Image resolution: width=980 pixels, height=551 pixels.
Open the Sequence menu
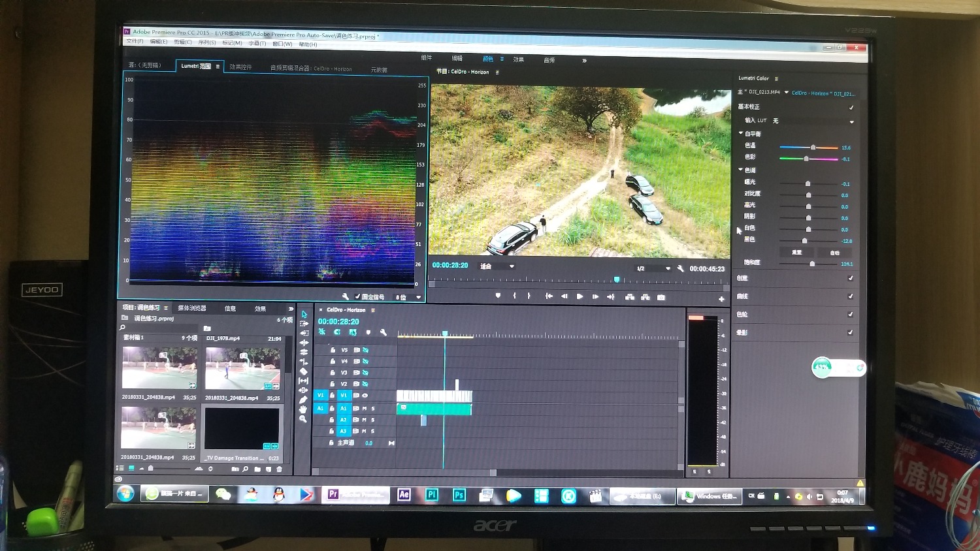click(x=207, y=42)
